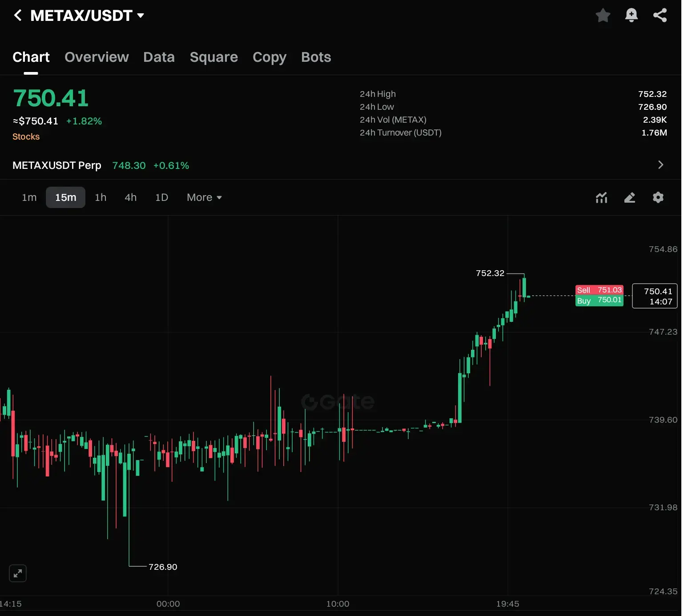Click the 726.90 low marker on chart
Viewport: 692px width, 616px height.
(x=163, y=567)
